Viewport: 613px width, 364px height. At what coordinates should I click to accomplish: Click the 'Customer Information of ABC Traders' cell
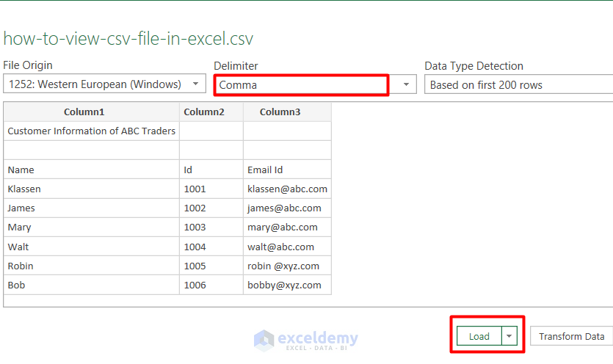[x=92, y=131]
